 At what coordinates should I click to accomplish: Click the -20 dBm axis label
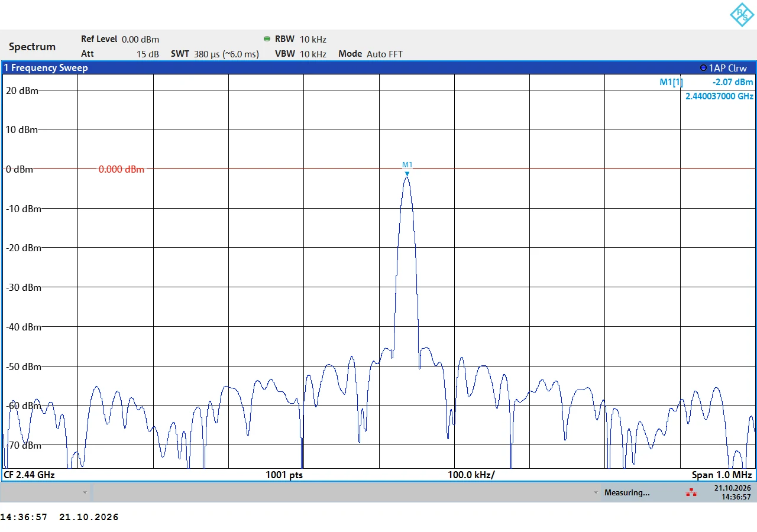click(23, 248)
